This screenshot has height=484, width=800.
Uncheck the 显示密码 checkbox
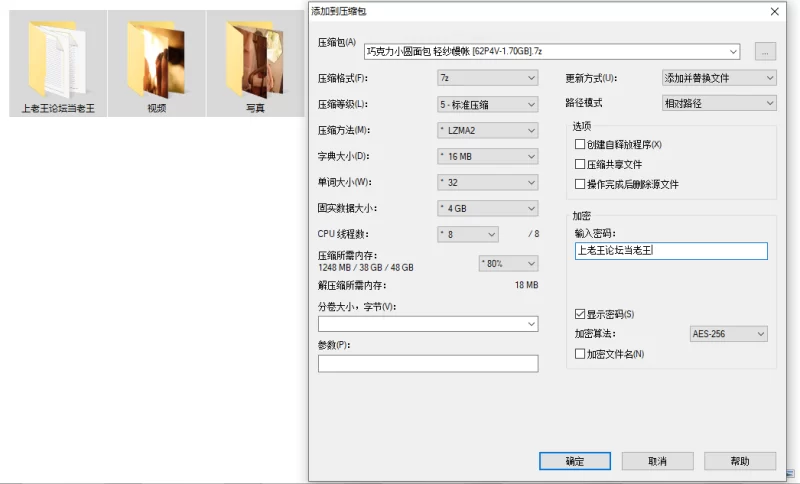[x=580, y=314]
